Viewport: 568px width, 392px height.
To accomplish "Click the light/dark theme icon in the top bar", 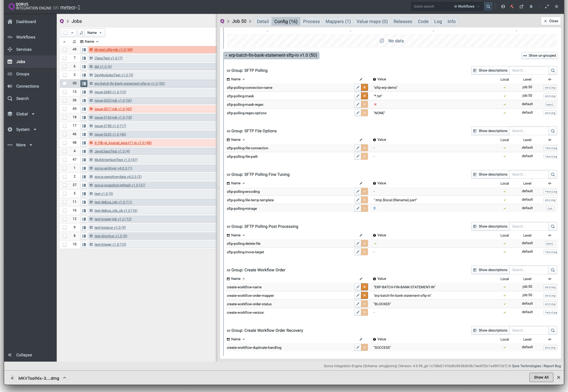I will 557,6.
